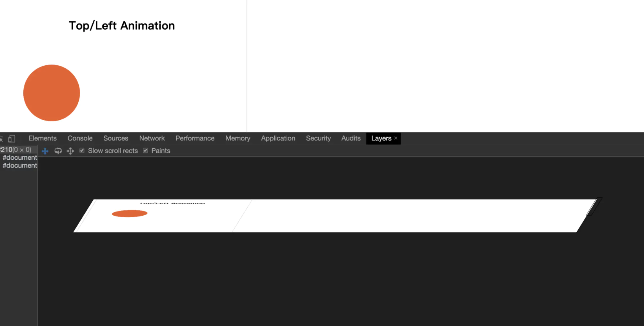Click the 3D layer preview plane

click(338, 216)
